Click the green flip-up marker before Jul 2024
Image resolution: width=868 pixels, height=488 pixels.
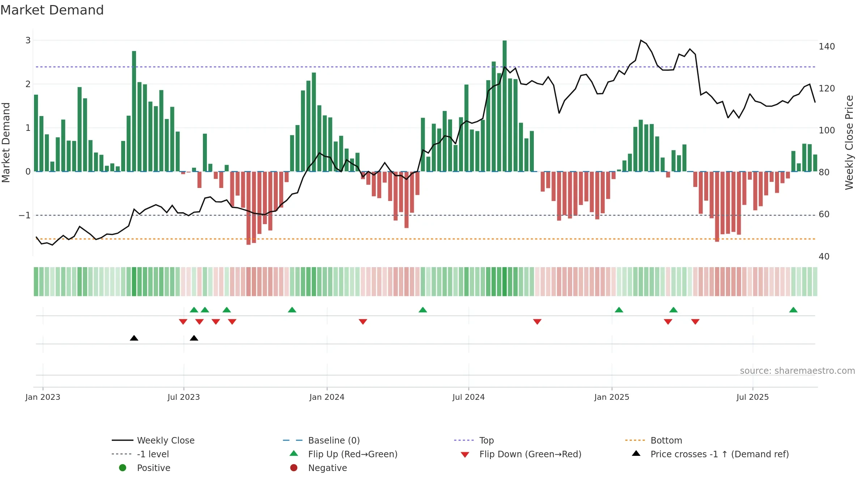[422, 310]
